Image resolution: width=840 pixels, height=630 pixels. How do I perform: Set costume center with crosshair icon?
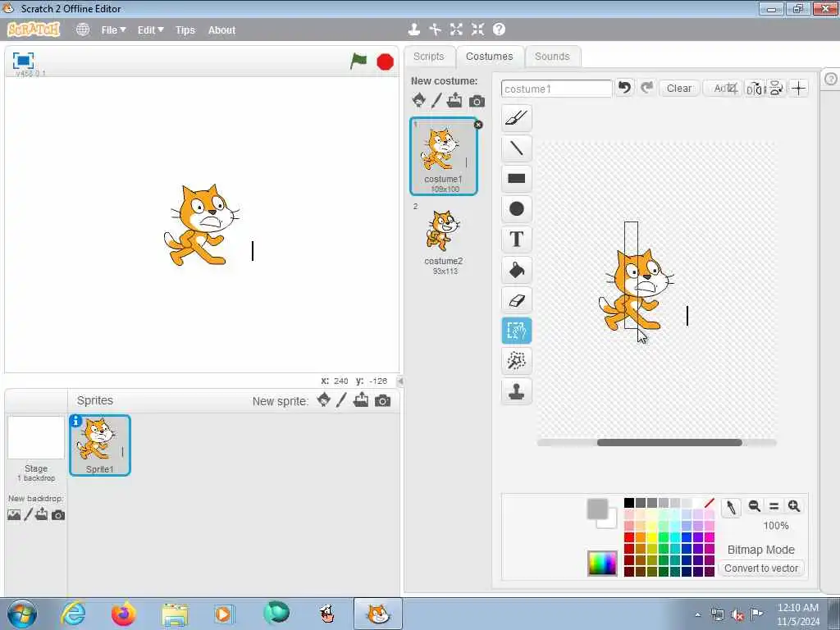799,89
